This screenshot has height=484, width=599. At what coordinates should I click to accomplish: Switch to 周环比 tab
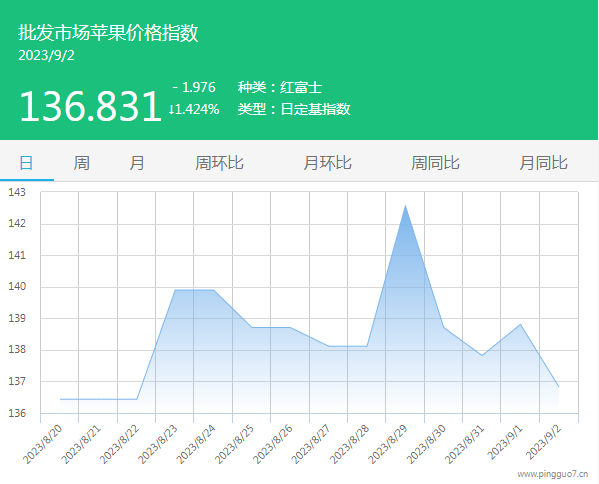(x=219, y=163)
